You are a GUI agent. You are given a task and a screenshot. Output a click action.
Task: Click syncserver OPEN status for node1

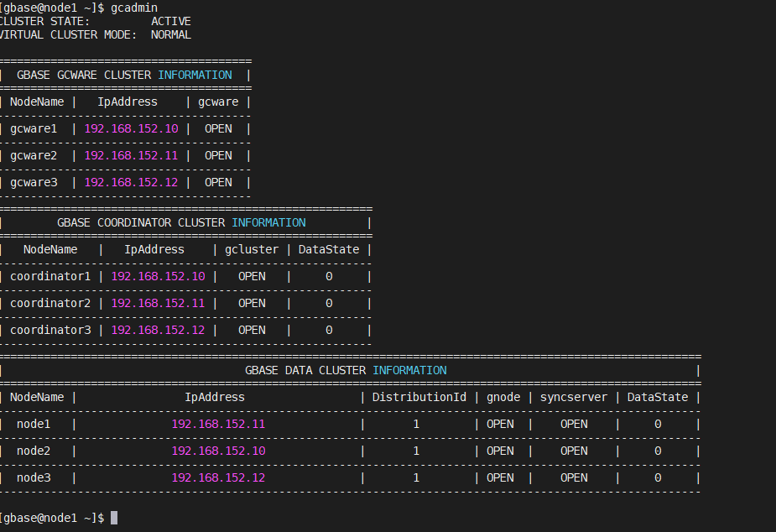point(574,424)
